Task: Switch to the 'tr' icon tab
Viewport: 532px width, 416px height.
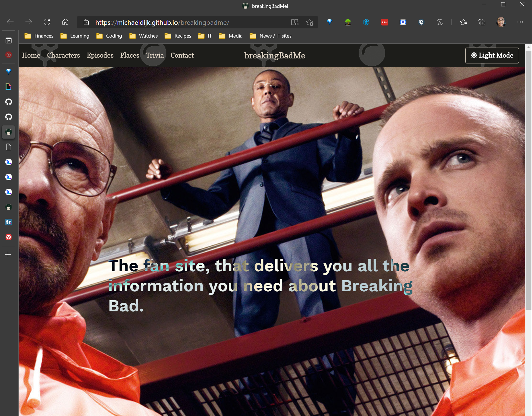Action: tap(9, 222)
